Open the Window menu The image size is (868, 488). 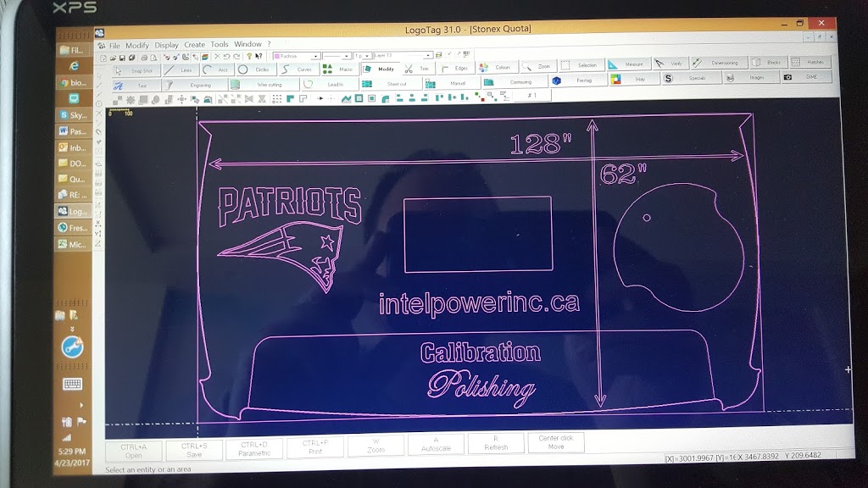248,44
